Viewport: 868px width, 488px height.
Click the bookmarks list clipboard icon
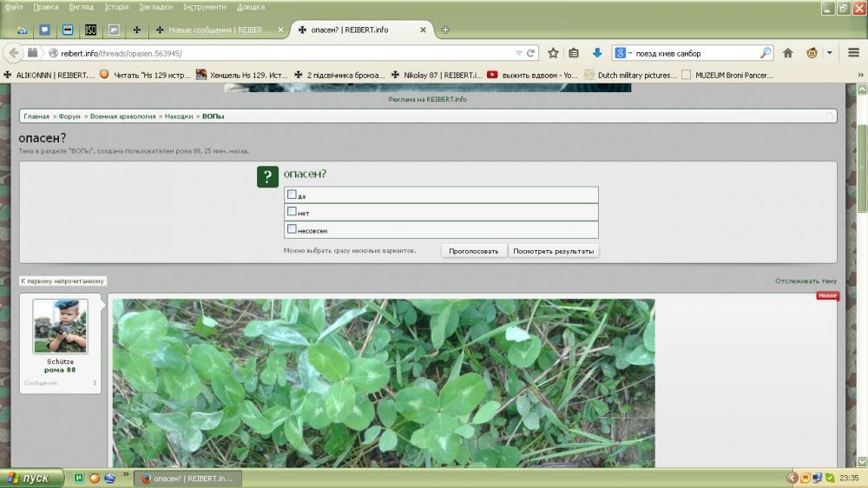(574, 53)
